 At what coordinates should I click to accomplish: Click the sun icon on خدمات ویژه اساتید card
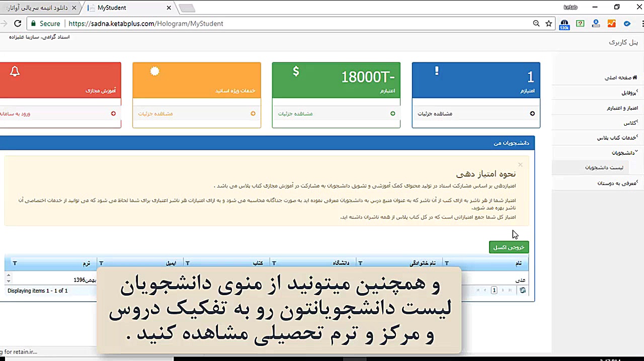[154, 71]
